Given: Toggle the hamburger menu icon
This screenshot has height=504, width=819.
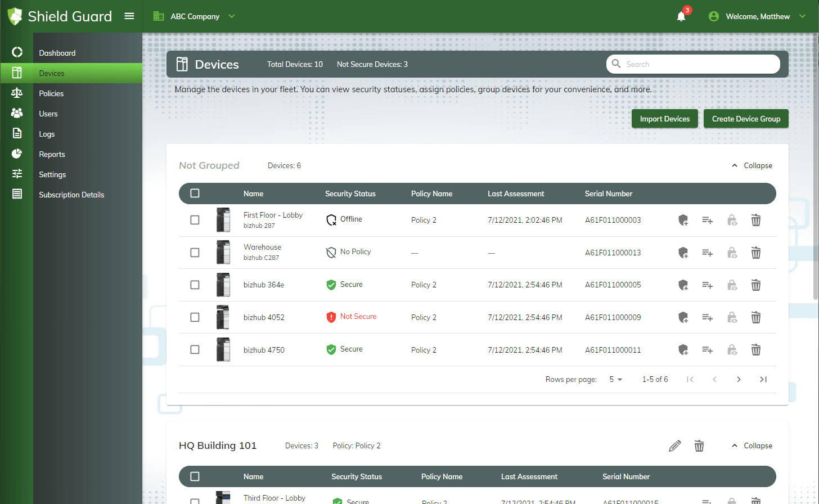Looking at the screenshot, I should point(129,16).
